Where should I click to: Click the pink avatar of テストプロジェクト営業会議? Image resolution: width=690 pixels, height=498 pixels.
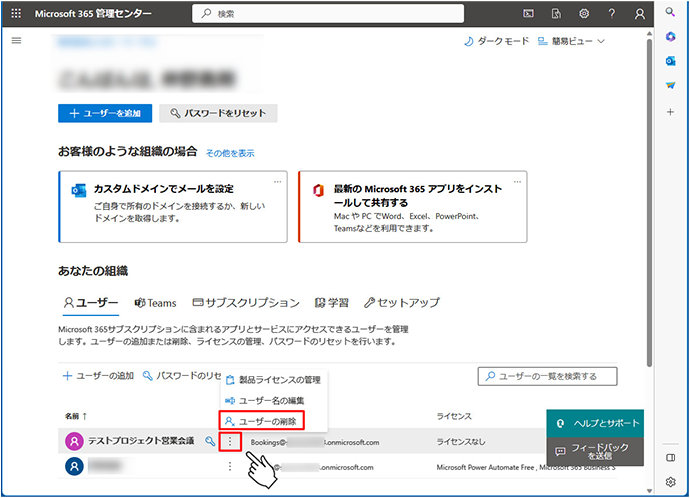click(x=74, y=441)
